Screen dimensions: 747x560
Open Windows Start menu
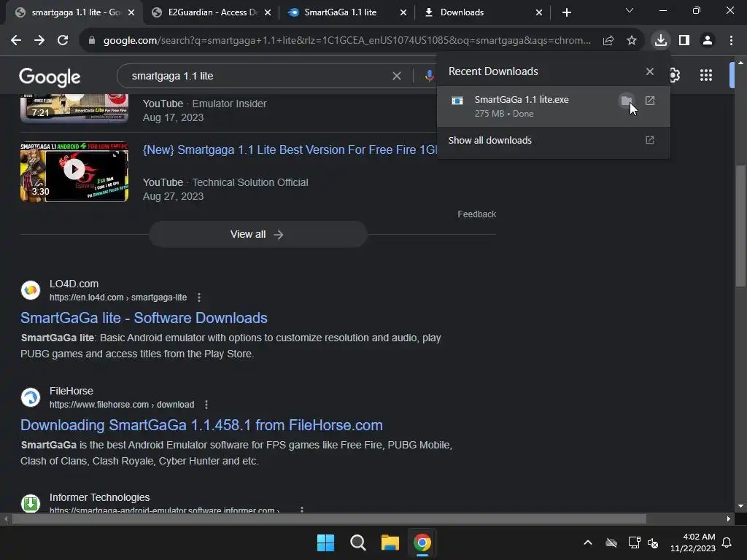326,542
